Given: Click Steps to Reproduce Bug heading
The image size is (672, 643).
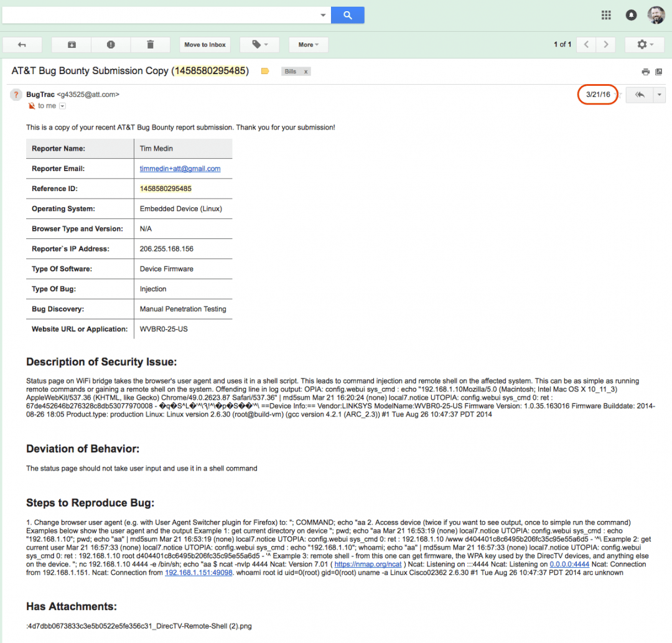Looking at the screenshot, I should (90, 502).
